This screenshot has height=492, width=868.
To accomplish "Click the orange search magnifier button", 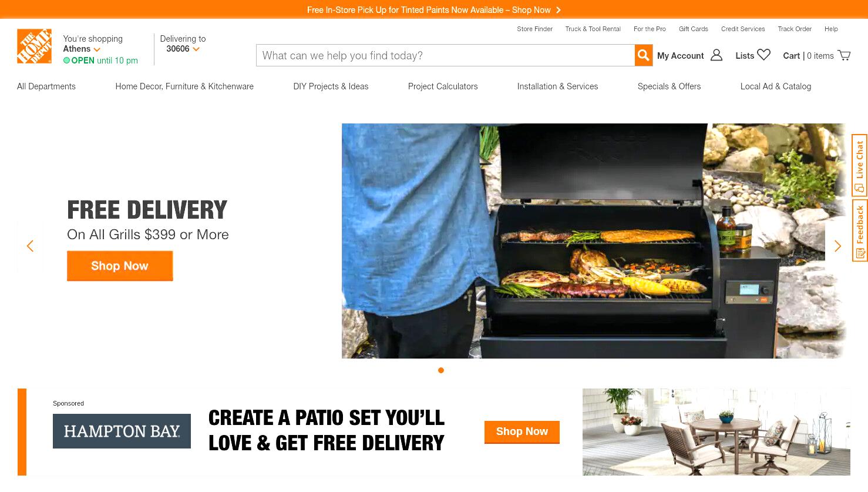I will (643, 55).
